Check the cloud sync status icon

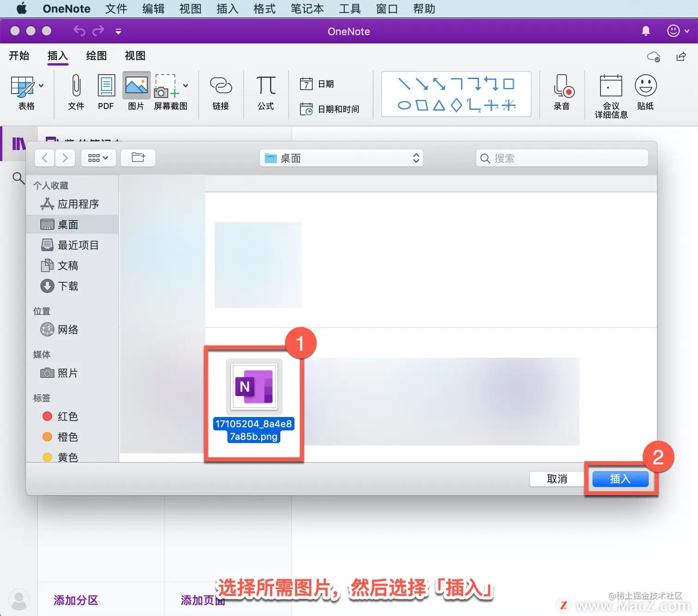pos(654,56)
